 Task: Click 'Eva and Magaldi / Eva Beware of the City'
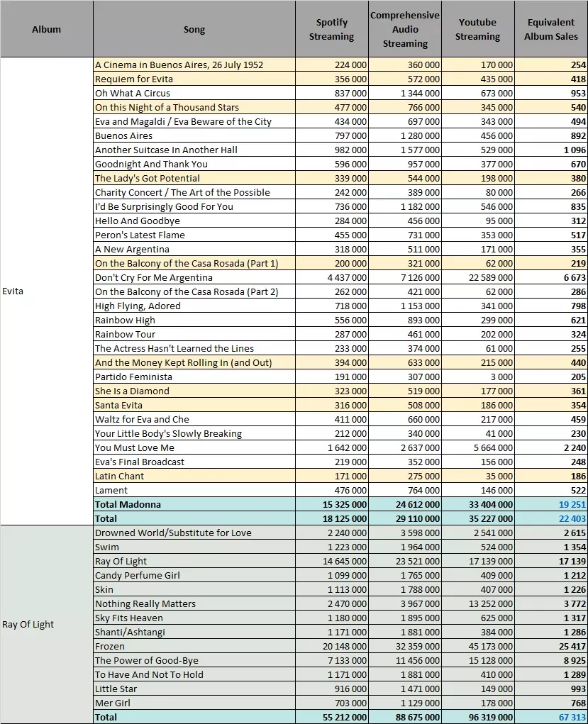[x=194, y=121]
